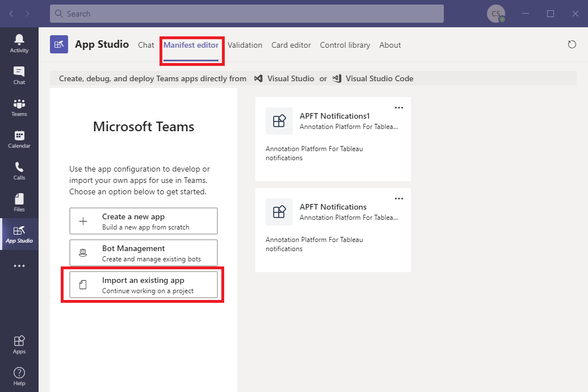The image size is (588, 392).
Task: Click in the Search field
Action: point(247,14)
